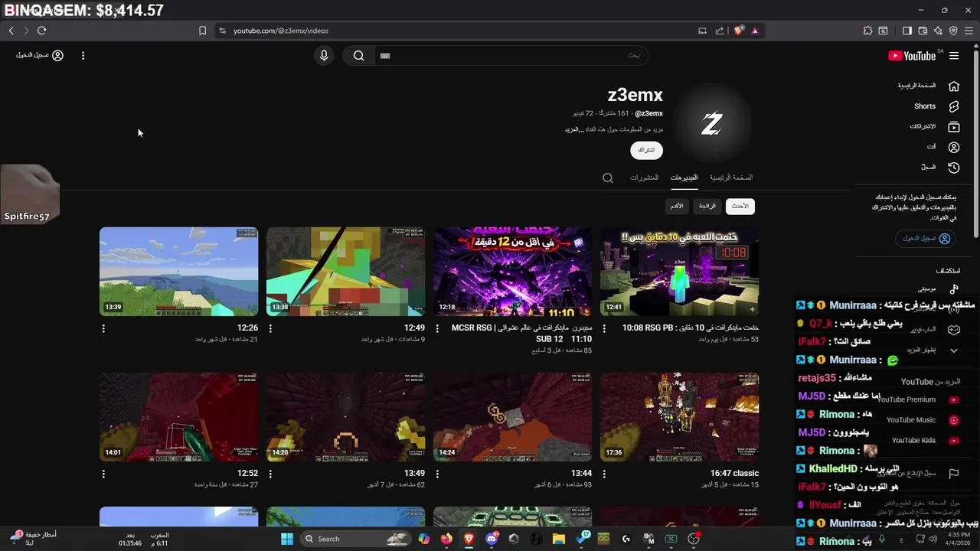980x551 pixels.
Task: Click Sign in button at top left
Action: click(40, 55)
